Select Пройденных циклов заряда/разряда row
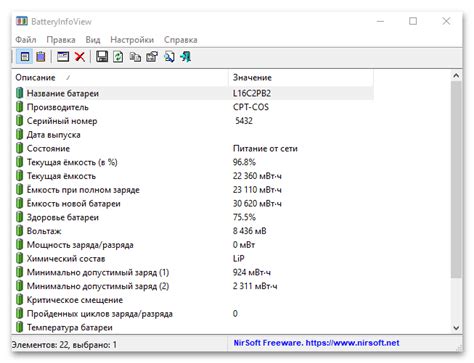The image size is (474, 363). coord(193,313)
